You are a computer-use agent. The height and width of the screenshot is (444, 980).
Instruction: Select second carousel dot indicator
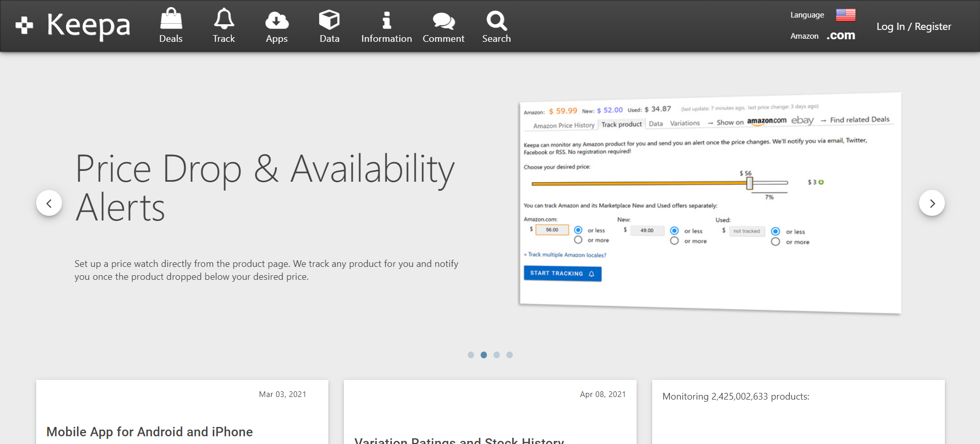coord(484,355)
